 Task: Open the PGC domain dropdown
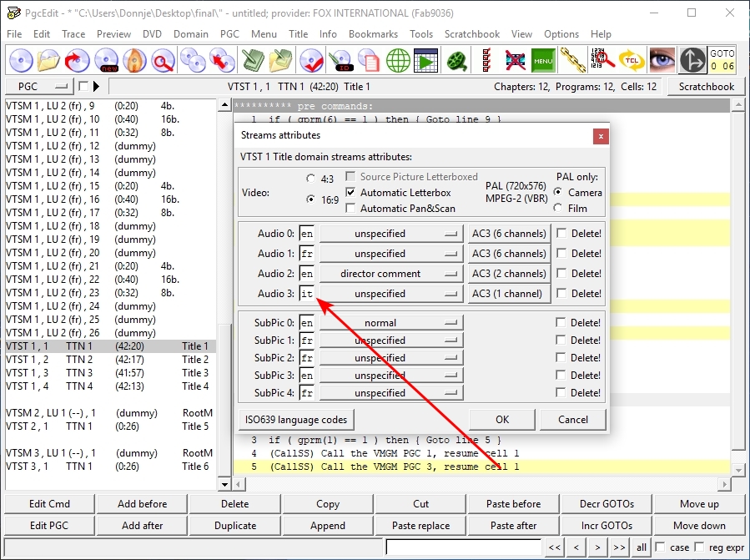pyautogui.click(x=40, y=86)
